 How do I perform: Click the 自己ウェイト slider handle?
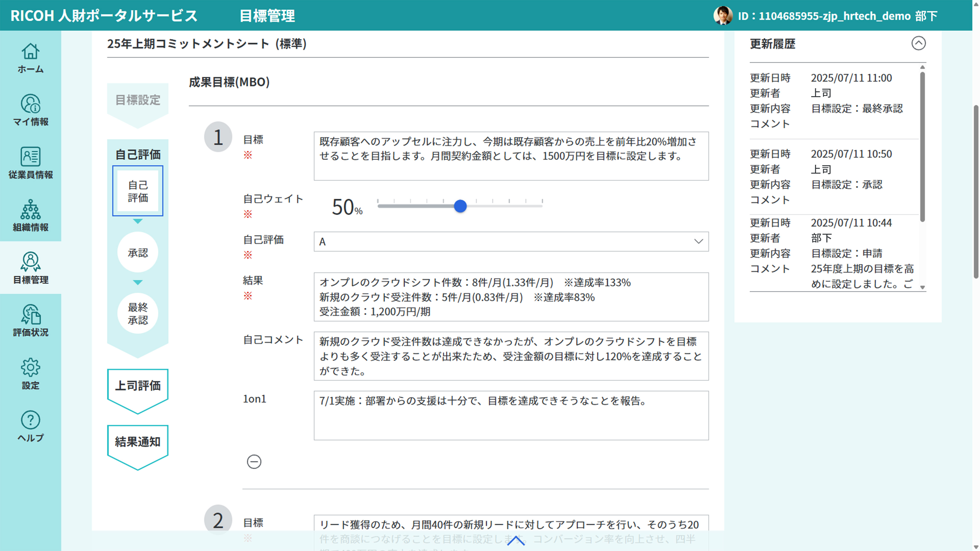(460, 206)
